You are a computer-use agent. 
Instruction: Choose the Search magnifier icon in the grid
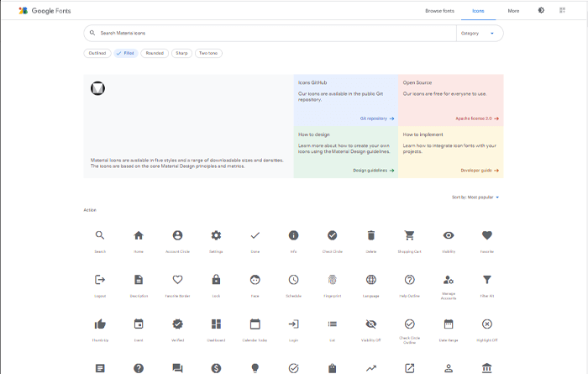(100, 235)
